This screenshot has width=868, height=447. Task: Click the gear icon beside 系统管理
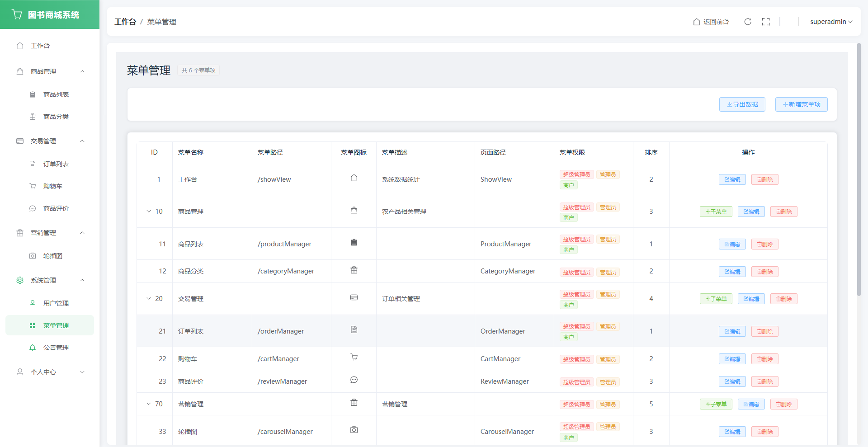20,280
